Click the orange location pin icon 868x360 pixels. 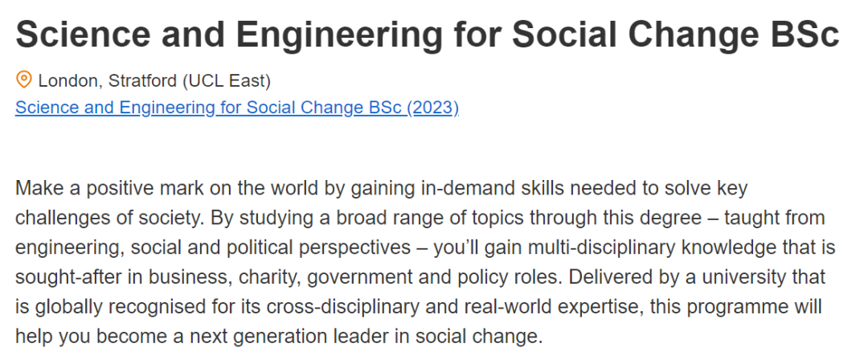click(23, 80)
